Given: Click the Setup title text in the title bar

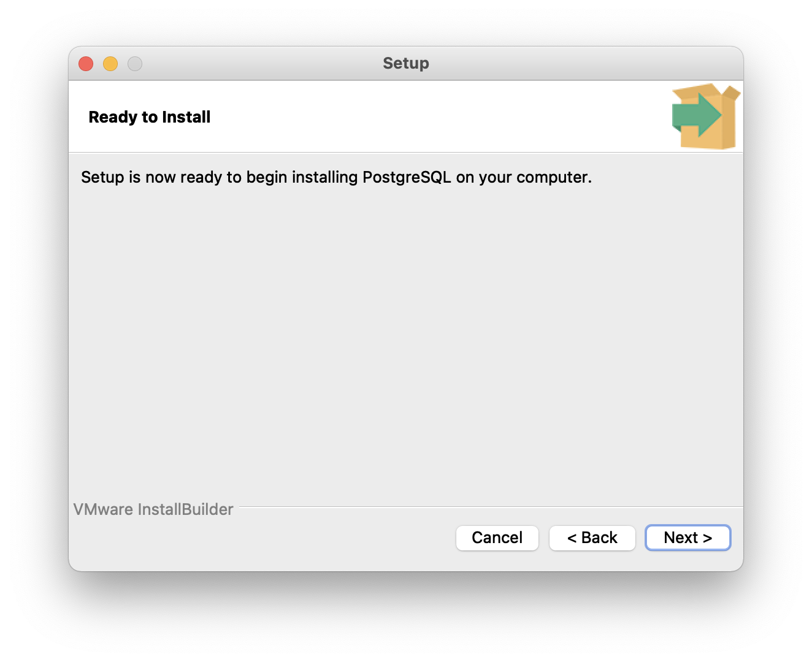Looking at the screenshot, I should click(405, 63).
